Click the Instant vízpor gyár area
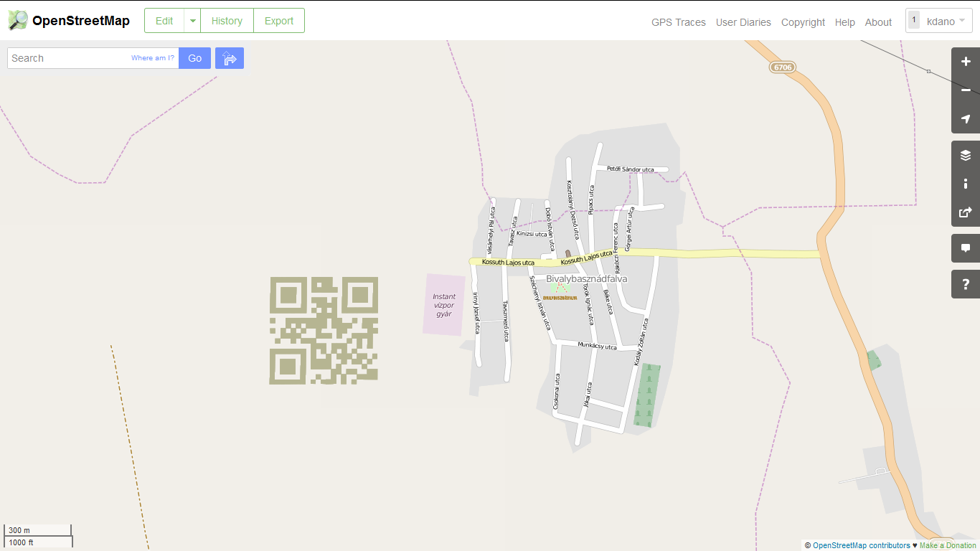980x551 pixels. point(444,304)
